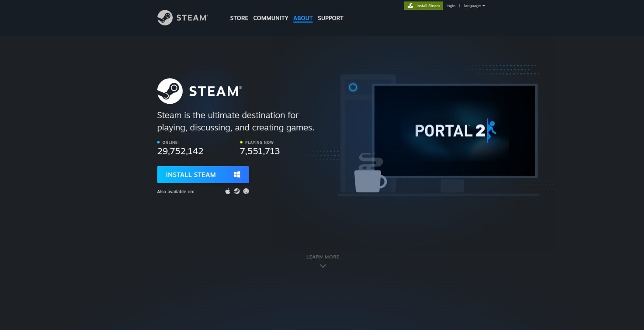Click the PLAYING NOW label
The image size is (644, 330).
259,143
